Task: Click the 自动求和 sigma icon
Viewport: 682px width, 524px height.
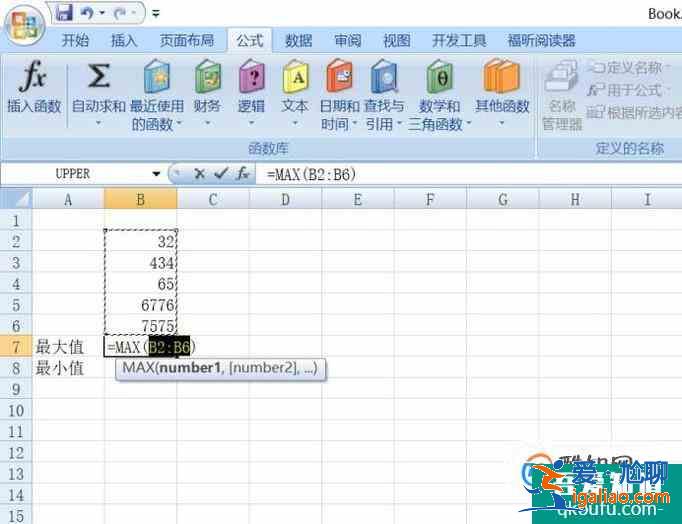Action: (x=98, y=77)
